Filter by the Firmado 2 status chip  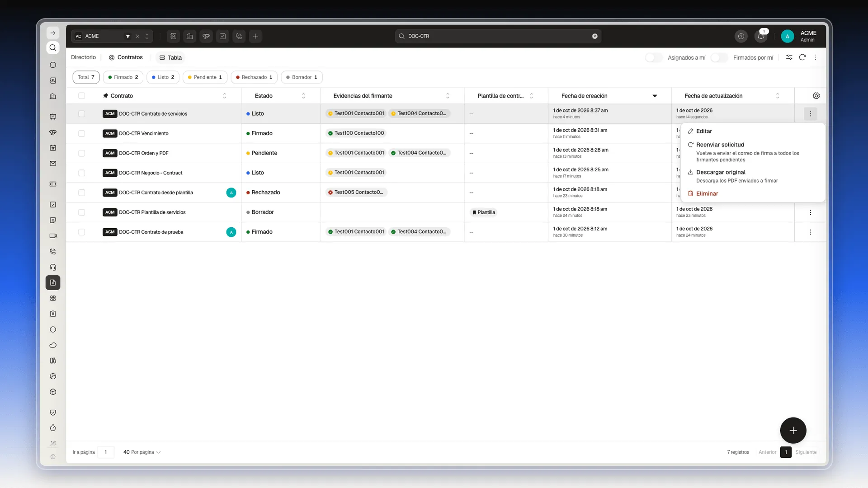click(x=123, y=77)
